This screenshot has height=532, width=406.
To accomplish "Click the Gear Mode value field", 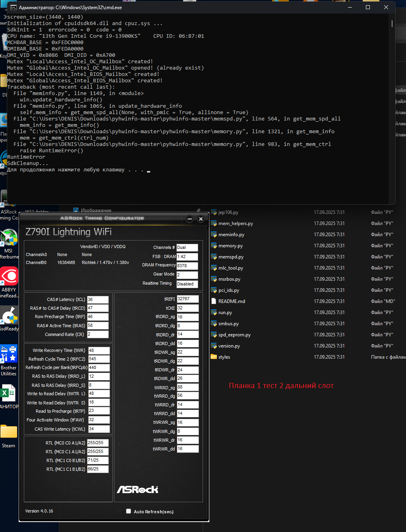I will 187,275.
